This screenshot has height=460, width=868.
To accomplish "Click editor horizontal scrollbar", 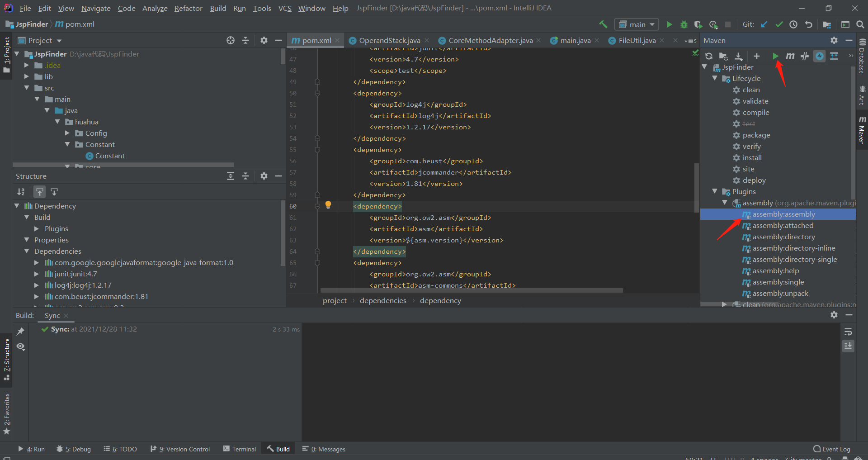I will (x=472, y=290).
